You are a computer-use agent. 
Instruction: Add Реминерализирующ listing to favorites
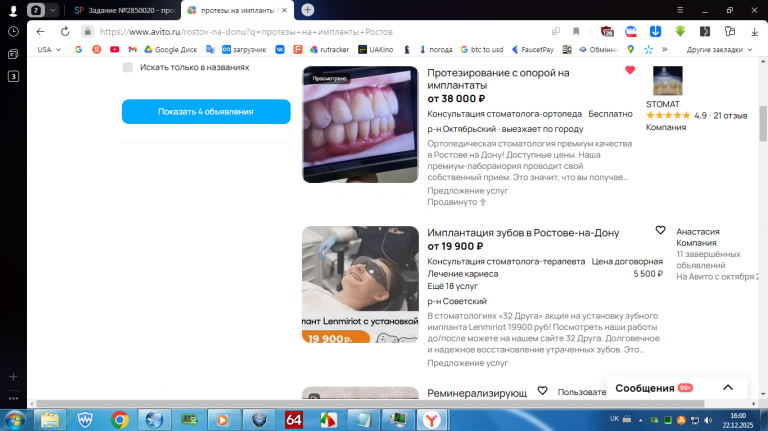(x=542, y=390)
